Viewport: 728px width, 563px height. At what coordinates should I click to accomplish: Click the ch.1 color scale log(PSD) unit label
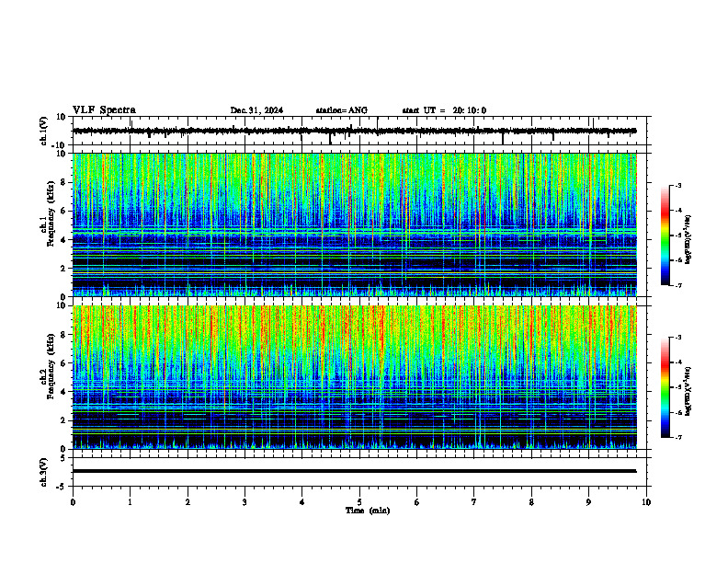click(x=688, y=239)
